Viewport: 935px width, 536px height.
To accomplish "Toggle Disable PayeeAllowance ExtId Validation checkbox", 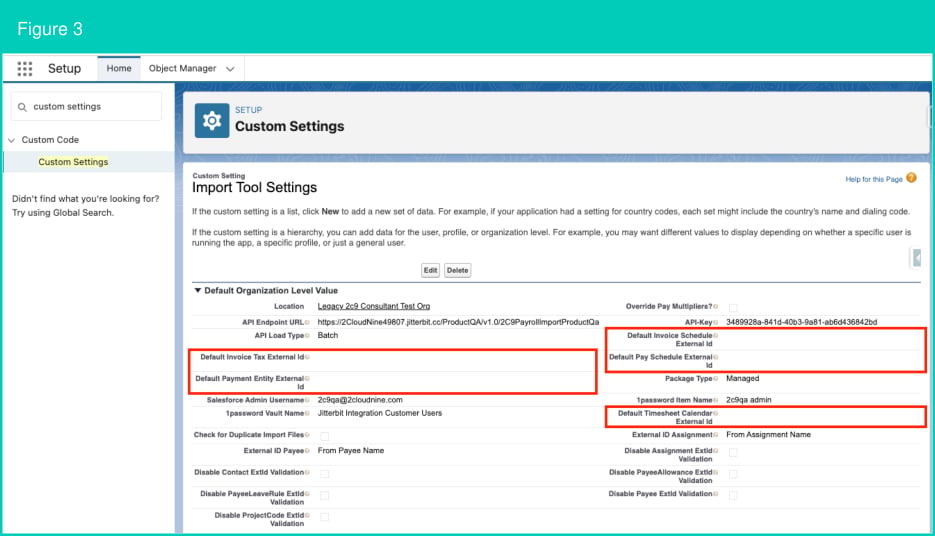I will coord(733,474).
